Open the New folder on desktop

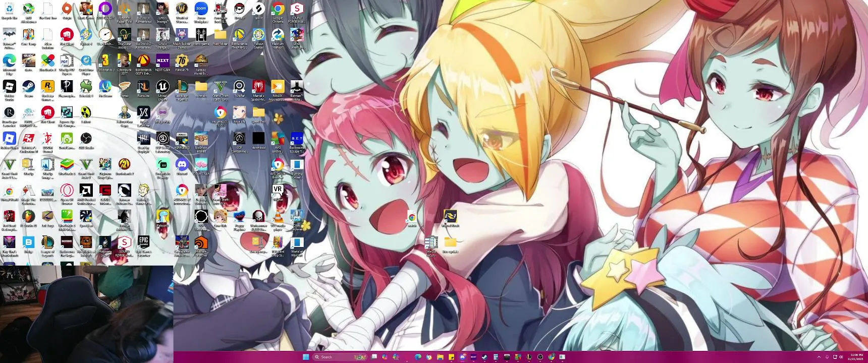click(x=220, y=37)
